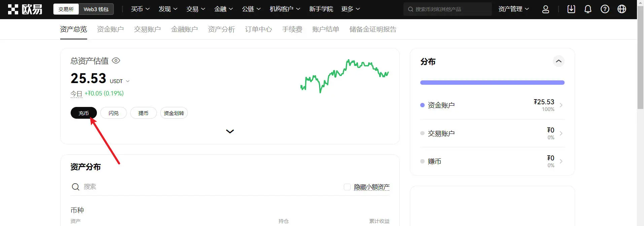
Task: Open the 买币 dropdown menu
Action: pos(140,9)
